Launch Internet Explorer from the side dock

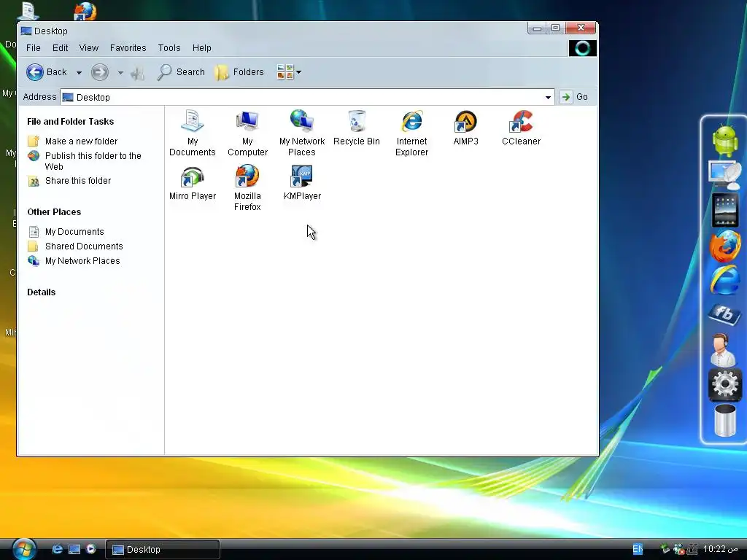click(724, 280)
